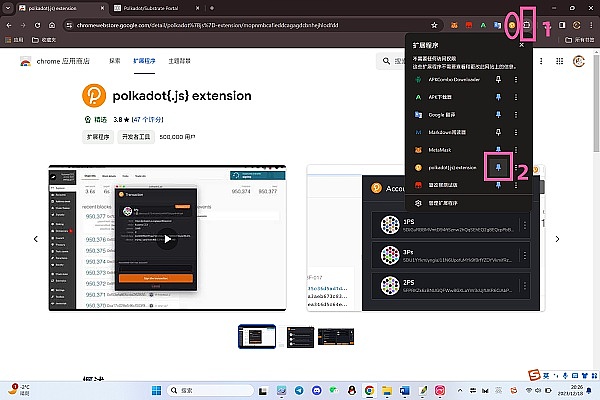Image resolution: width=600 pixels, height=400 pixels.
Task: Play the extension preview video
Action: point(168,239)
